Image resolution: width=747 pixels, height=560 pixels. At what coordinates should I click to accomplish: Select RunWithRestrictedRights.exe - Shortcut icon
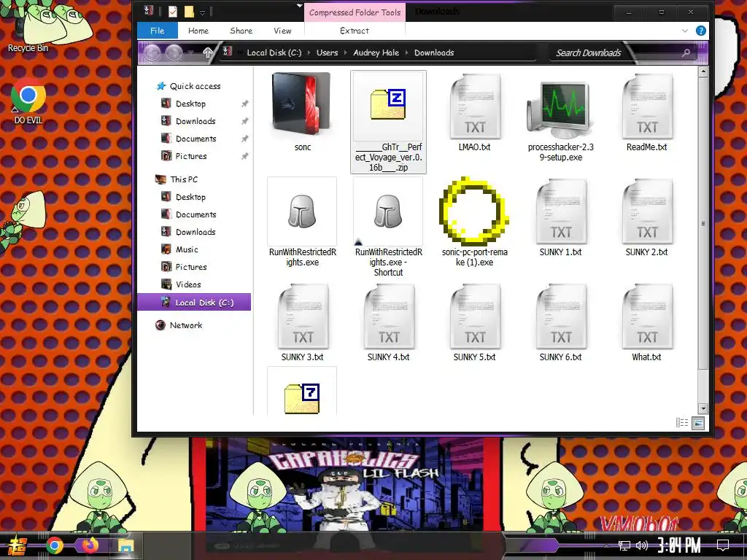click(388, 211)
